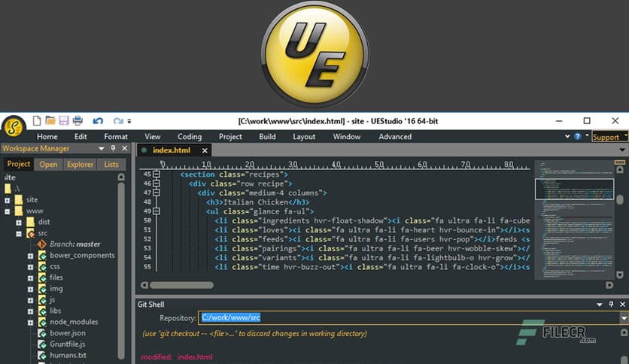
Task: Switch to Open tab in Workspace Manager
Action: [x=48, y=165]
